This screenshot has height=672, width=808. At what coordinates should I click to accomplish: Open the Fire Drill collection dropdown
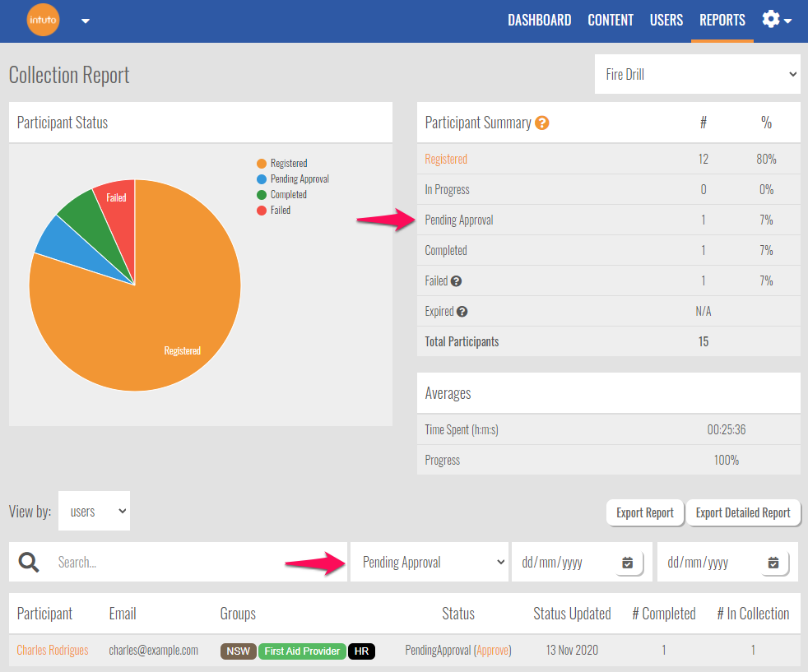point(697,74)
